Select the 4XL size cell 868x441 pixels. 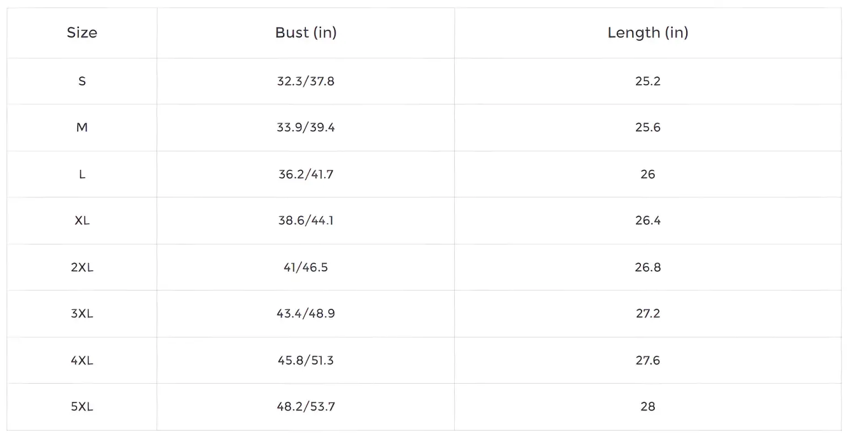pyautogui.click(x=82, y=360)
